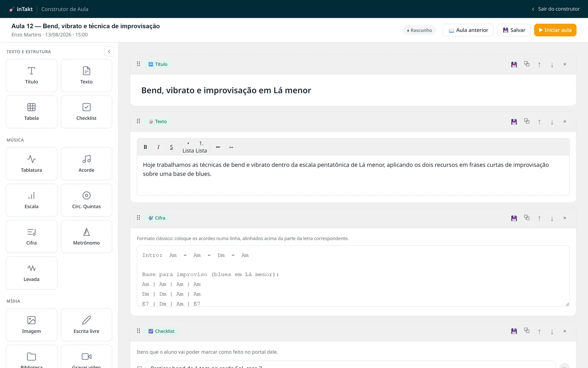Insert a Círc. Quintas block
The height and width of the screenshot is (368, 588).
[x=87, y=200]
